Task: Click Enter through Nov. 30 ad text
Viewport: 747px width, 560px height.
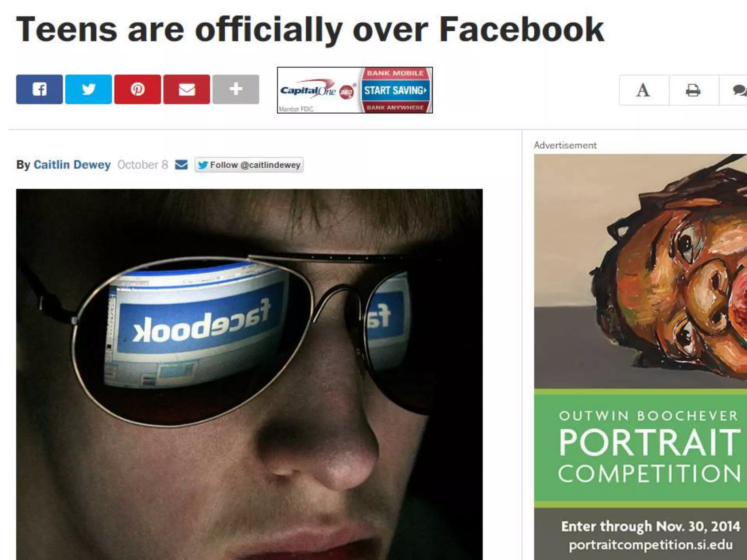Action: [x=651, y=526]
